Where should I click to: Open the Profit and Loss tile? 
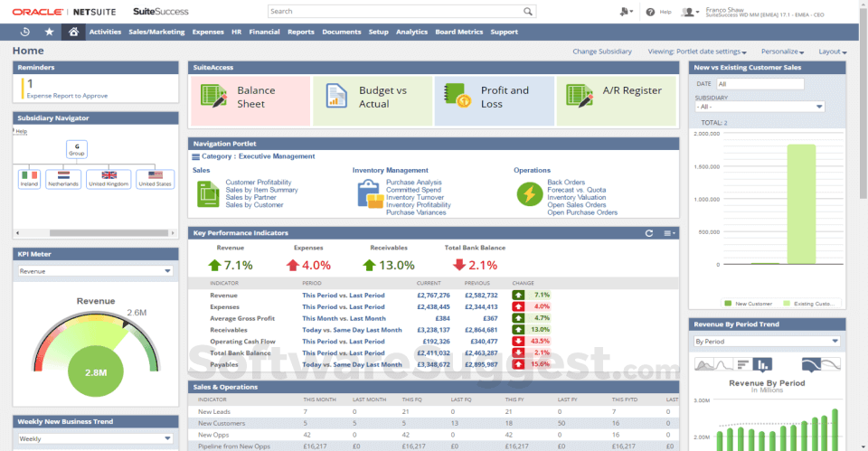point(494,98)
